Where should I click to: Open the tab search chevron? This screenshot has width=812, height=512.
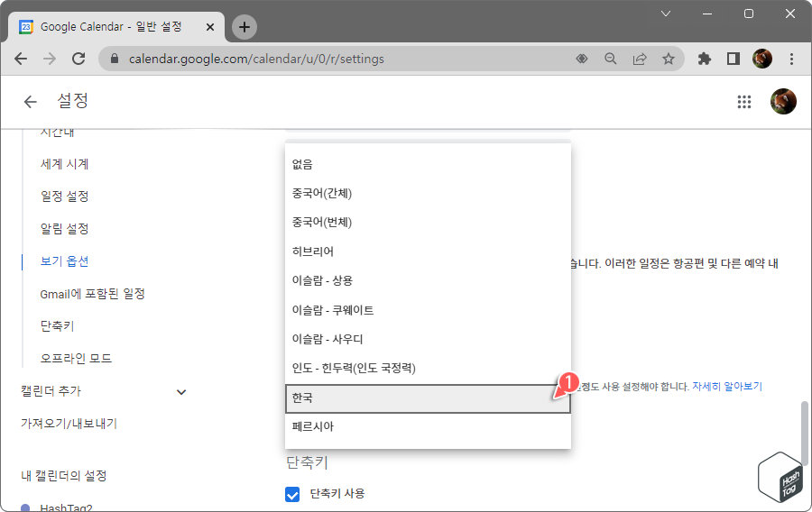point(666,14)
